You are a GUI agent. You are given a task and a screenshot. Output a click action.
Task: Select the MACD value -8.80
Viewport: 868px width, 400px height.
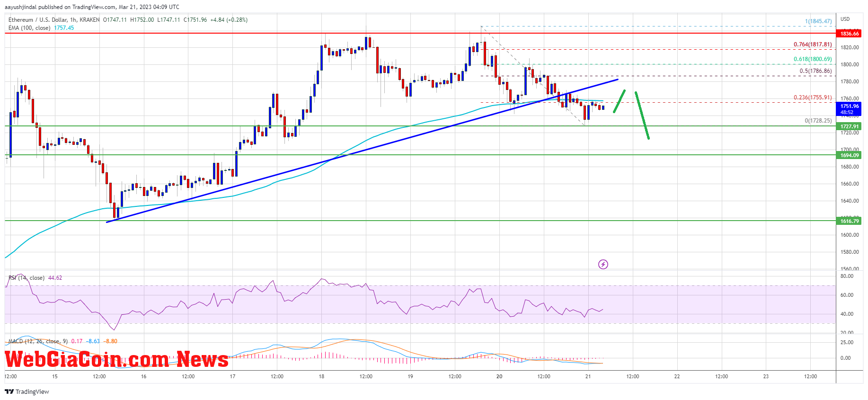111,341
